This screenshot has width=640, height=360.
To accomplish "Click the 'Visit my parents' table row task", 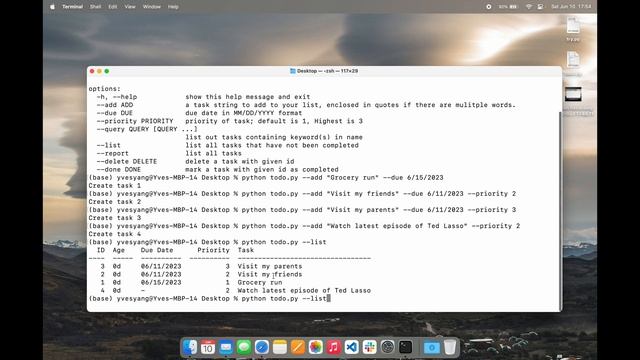I will pos(270,267).
